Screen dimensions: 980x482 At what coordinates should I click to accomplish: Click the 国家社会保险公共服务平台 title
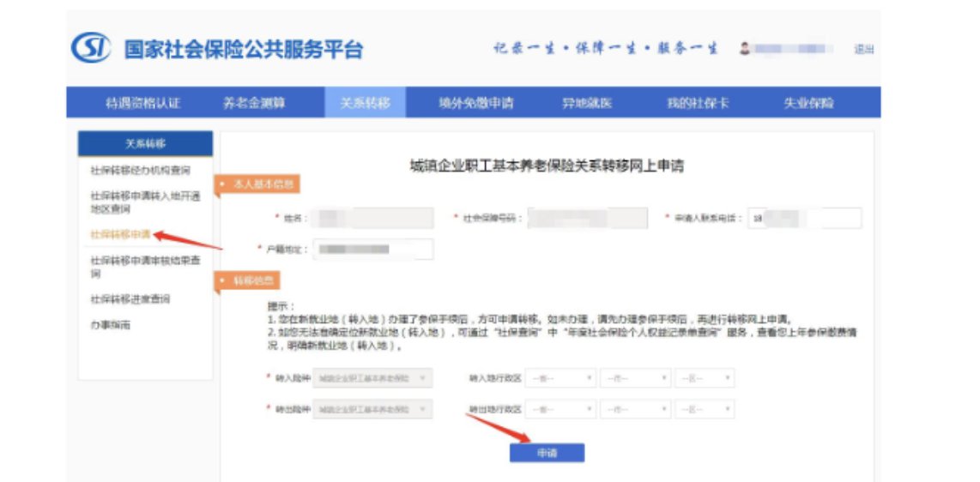pos(244,50)
